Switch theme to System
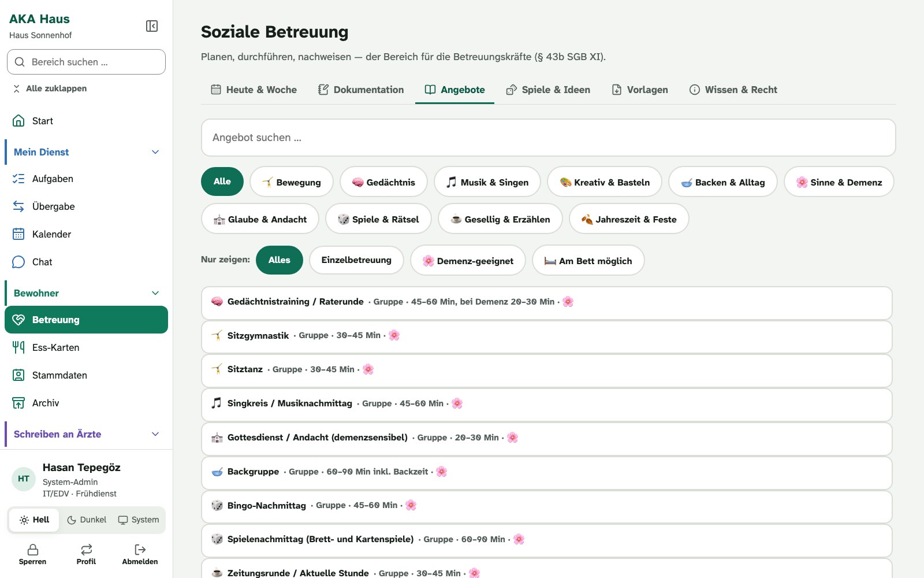The height and width of the screenshot is (578, 924). [139, 520]
